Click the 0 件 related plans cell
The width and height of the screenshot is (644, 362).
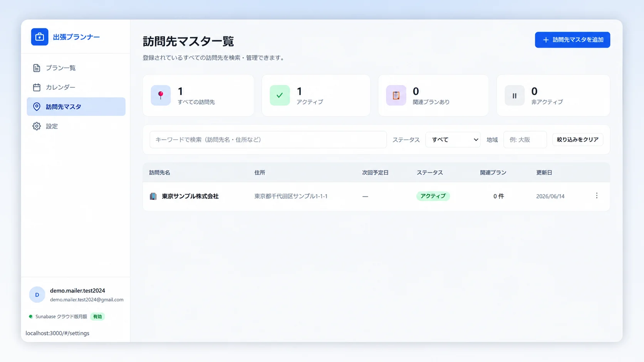point(498,196)
